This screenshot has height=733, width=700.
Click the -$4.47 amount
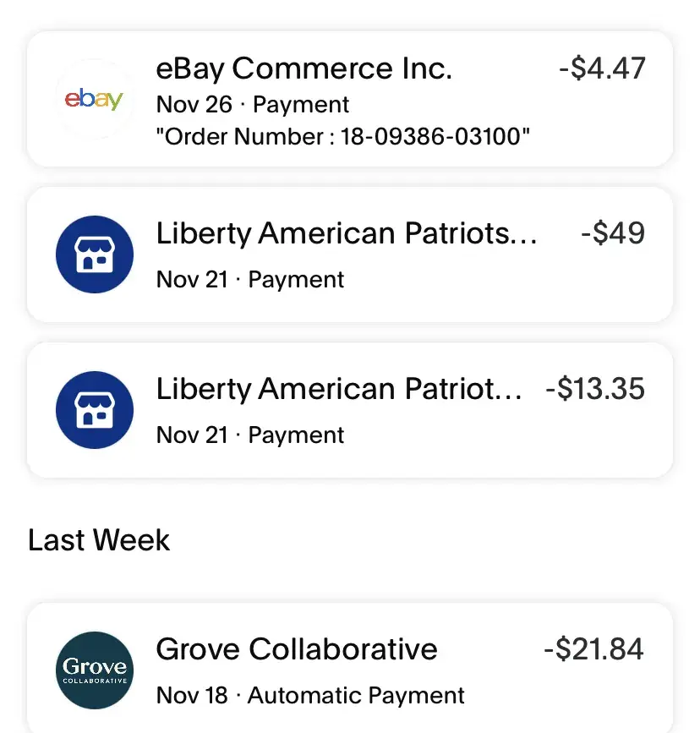coord(602,68)
